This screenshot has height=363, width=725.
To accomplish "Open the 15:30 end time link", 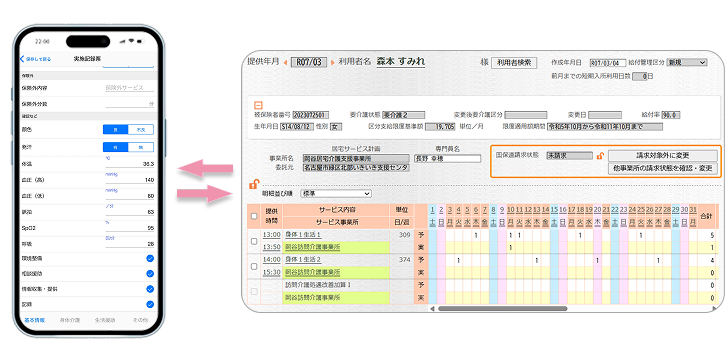I will pyautogui.click(x=271, y=272).
